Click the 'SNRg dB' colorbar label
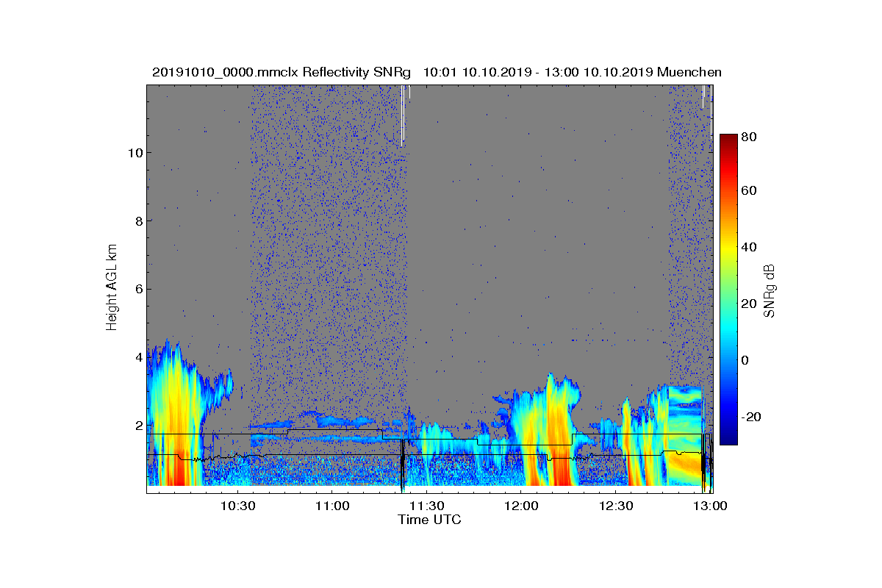Viewport: 882px width, 588px height. [x=769, y=291]
